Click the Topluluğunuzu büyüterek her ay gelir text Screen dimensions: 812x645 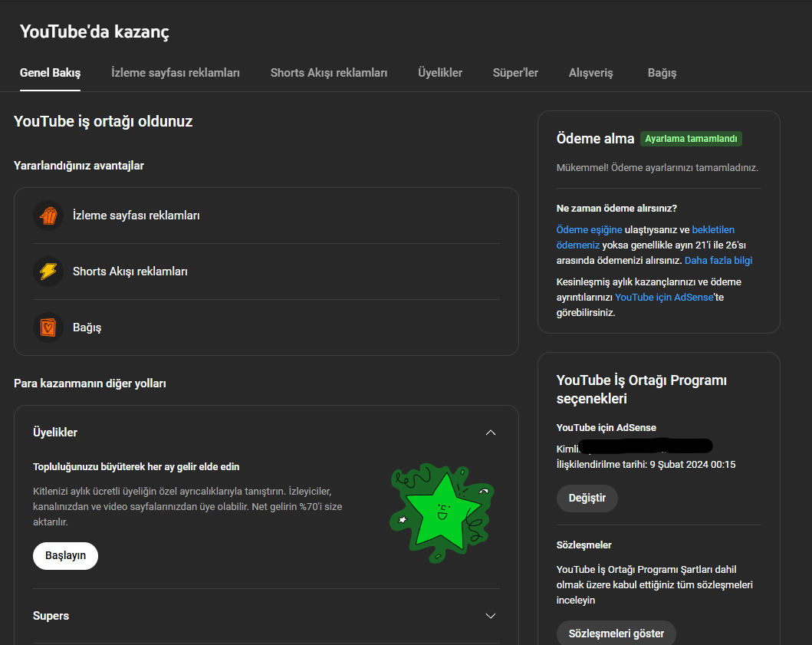tap(136, 467)
